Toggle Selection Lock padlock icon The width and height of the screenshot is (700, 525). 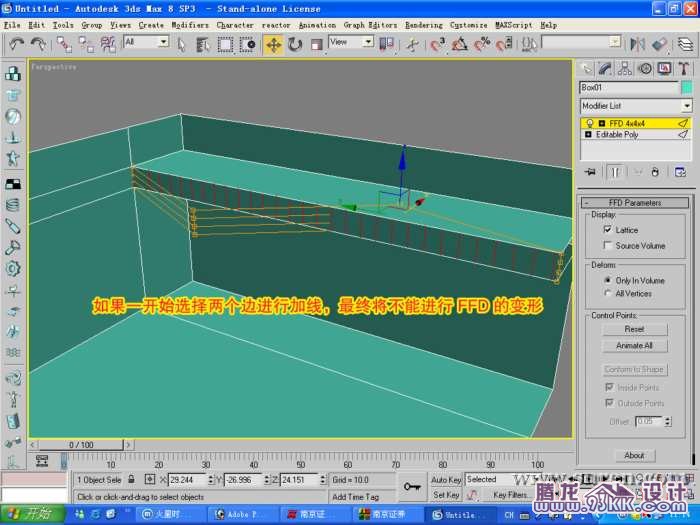click(x=131, y=479)
